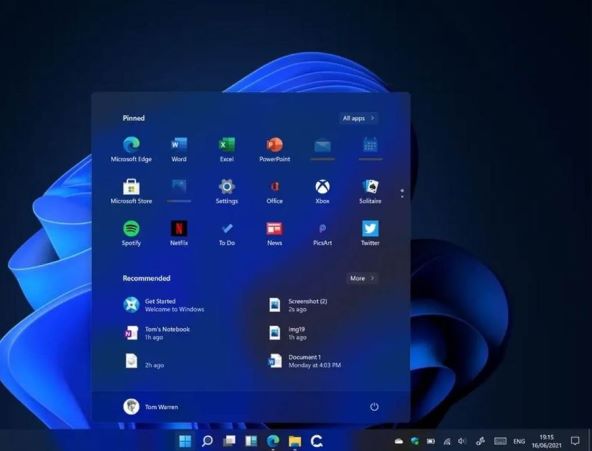
Task: Launch Solitaire from pinned apps
Action: coord(370,191)
